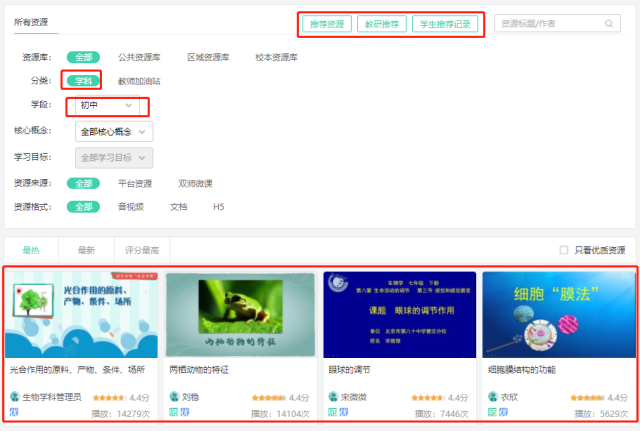Click play count 播放：14104次
Viewport: 640px width, 431px height.
coord(280,414)
